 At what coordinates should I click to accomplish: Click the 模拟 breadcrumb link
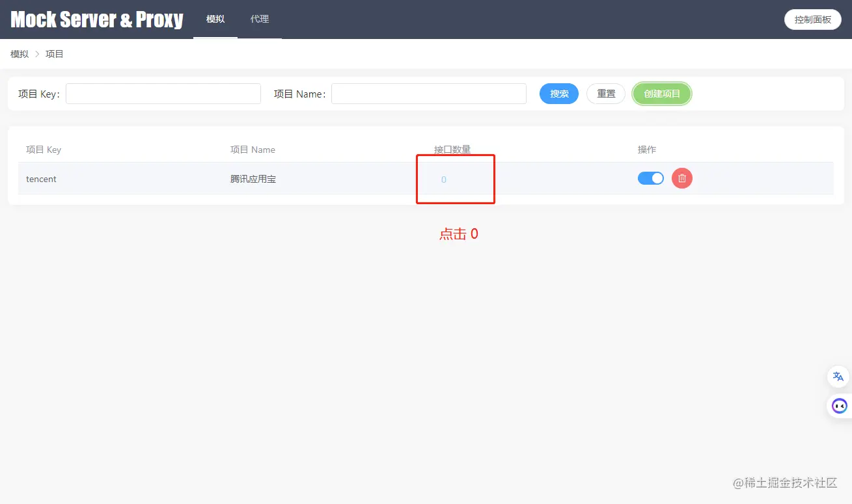(x=20, y=54)
